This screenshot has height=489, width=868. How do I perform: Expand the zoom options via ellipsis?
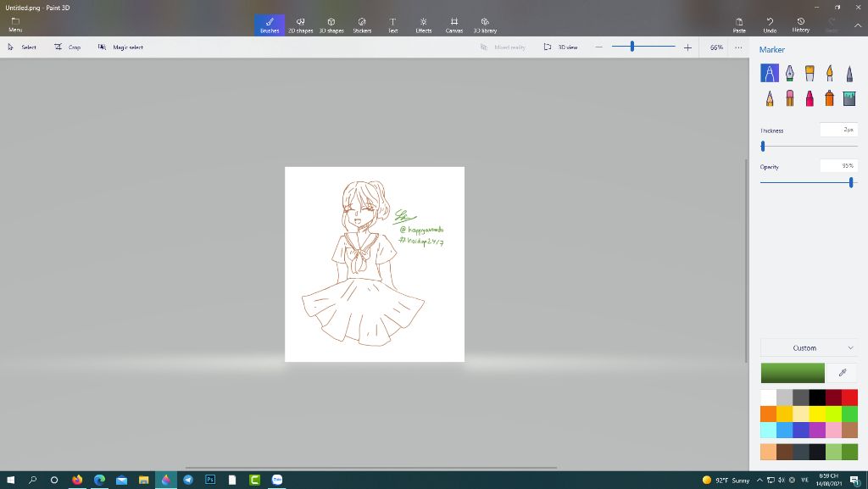click(x=738, y=47)
